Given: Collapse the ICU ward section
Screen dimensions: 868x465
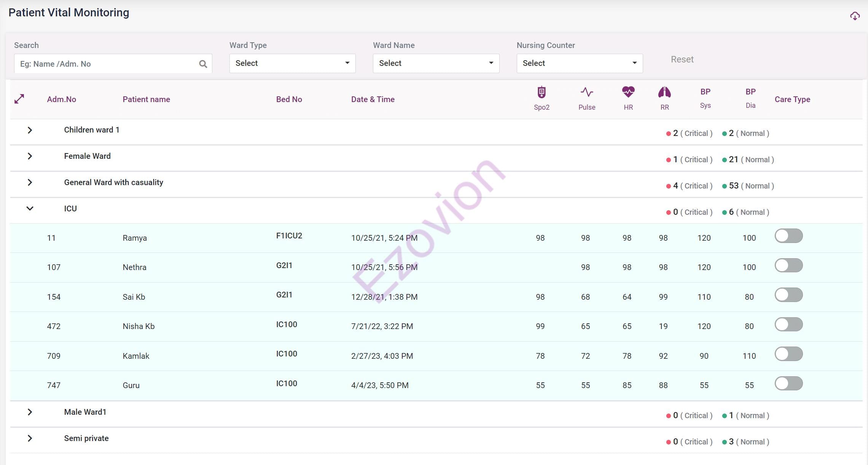Looking at the screenshot, I should tap(30, 209).
